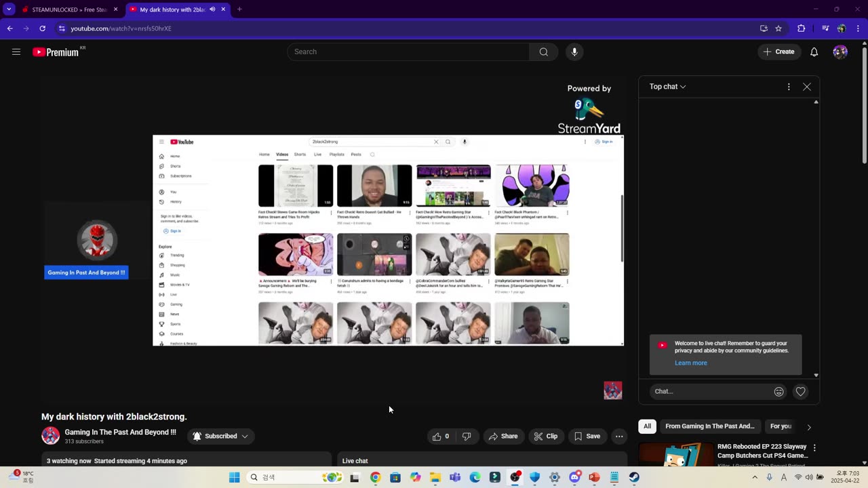Screen dimensions: 868x488
Task: Open OBS Studio from the taskbar
Action: 515,477
